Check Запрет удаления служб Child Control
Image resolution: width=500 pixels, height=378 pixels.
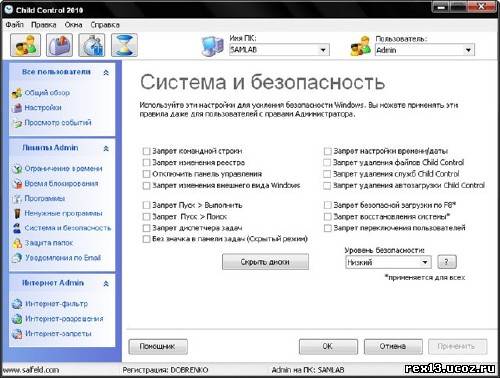point(327,174)
